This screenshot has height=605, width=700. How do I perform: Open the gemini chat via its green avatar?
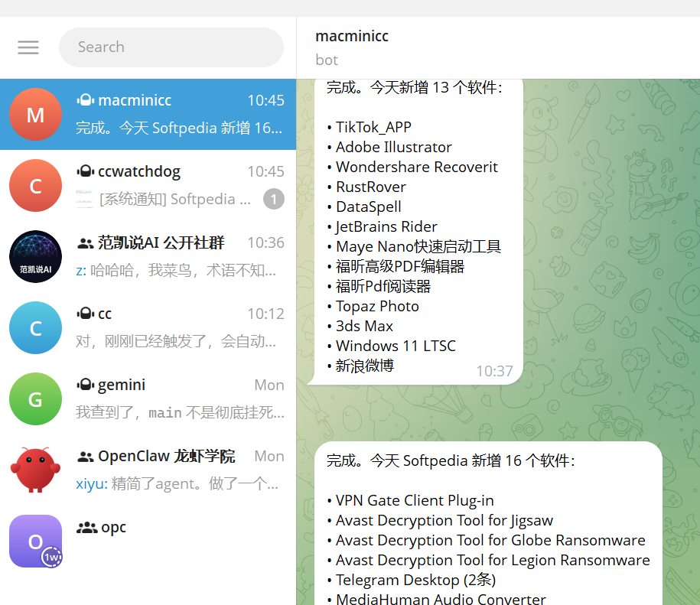tap(35, 398)
